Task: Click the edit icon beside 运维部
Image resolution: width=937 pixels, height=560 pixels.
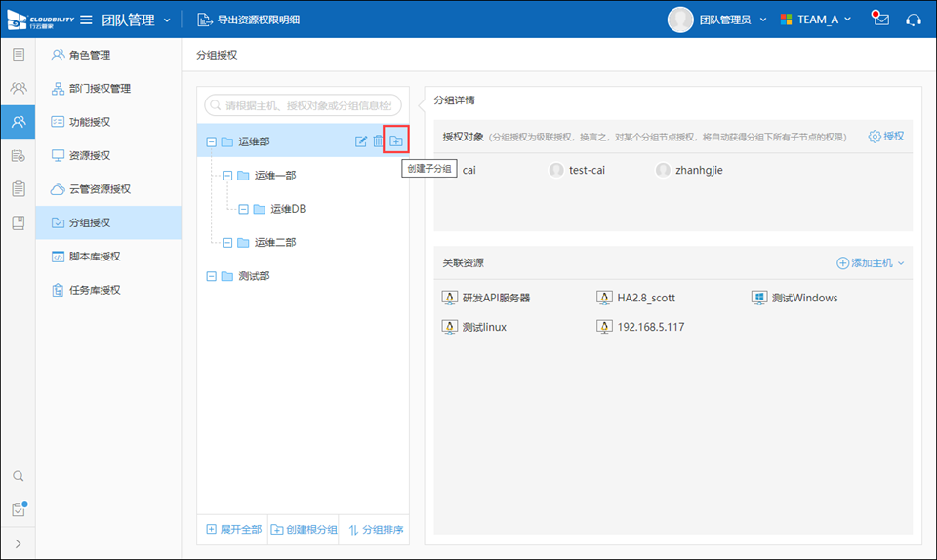Action: [361, 141]
